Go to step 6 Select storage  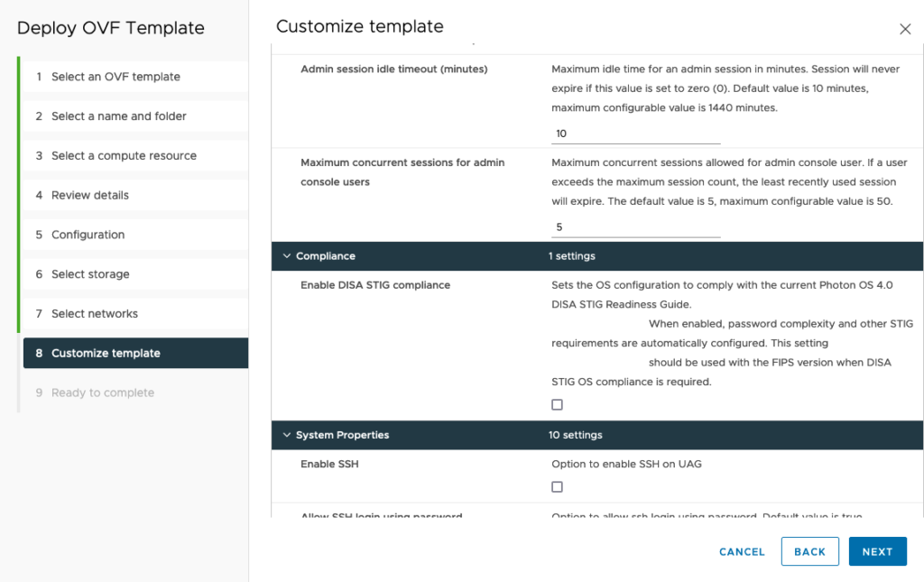tap(90, 274)
